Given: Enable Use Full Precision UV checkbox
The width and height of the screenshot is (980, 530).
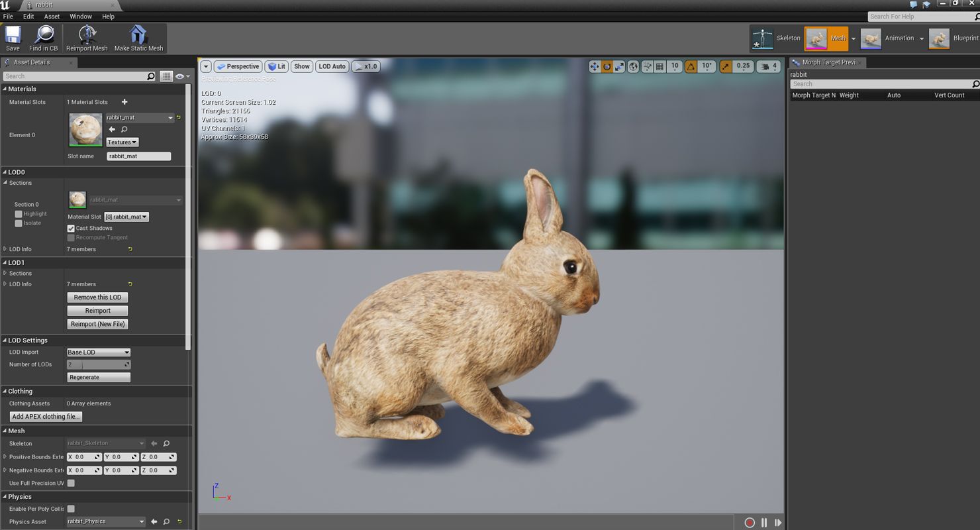Looking at the screenshot, I should (71, 483).
